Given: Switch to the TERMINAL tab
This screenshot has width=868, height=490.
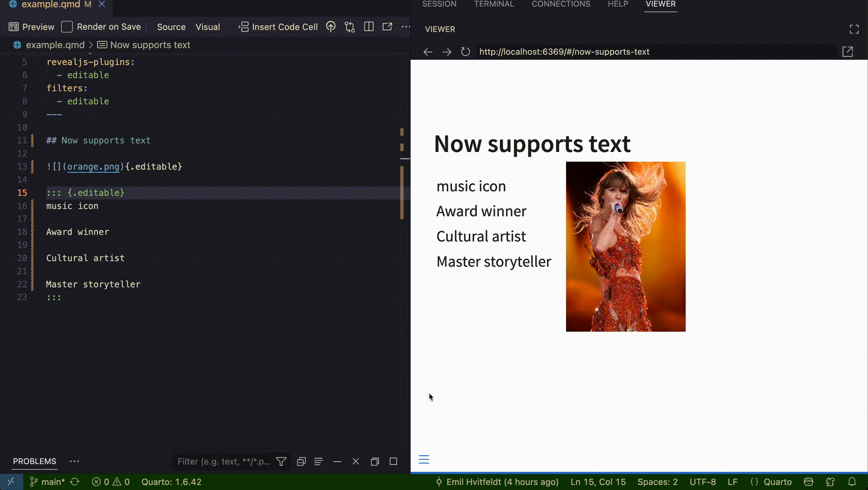Looking at the screenshot, I should pyautogui.click(x=493, y=4).
